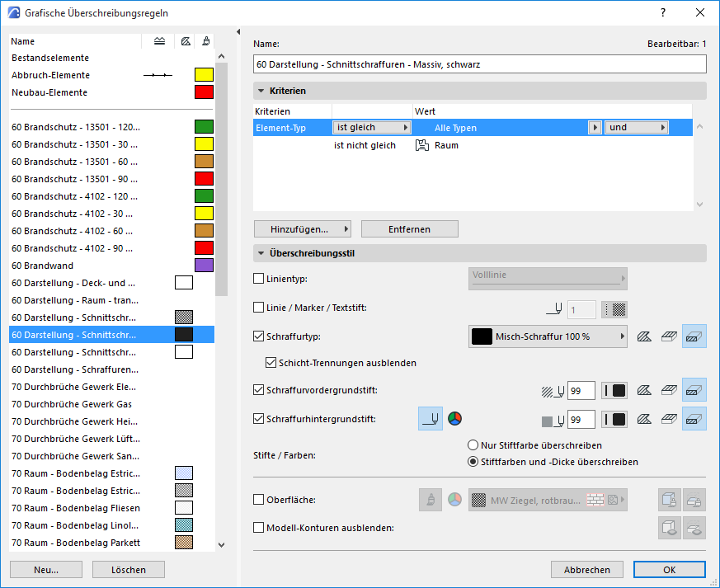
Task: Collapse left panel with the arrow handle
Action: [238, 31]
